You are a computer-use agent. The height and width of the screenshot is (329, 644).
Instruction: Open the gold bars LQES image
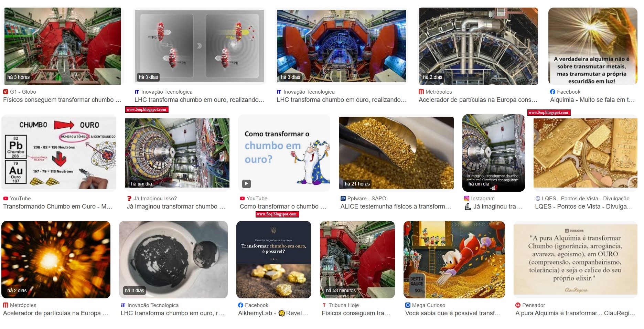pos(585,153)
